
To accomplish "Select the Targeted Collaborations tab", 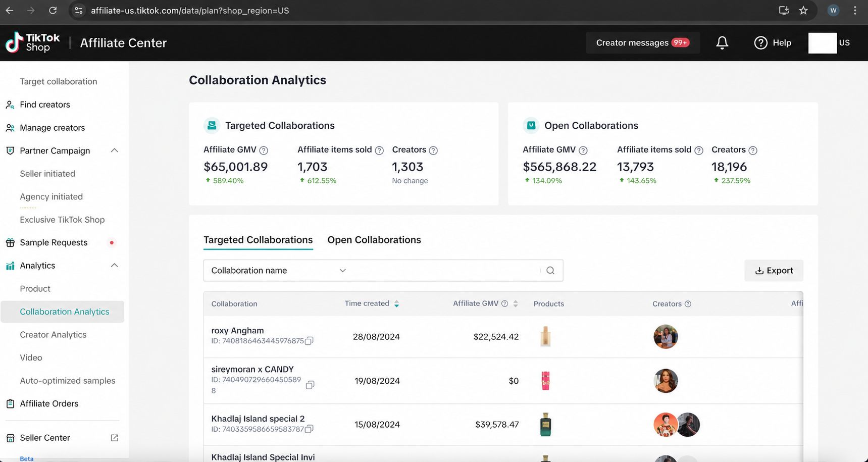I will pyautogui.click(x=258, y=240).
